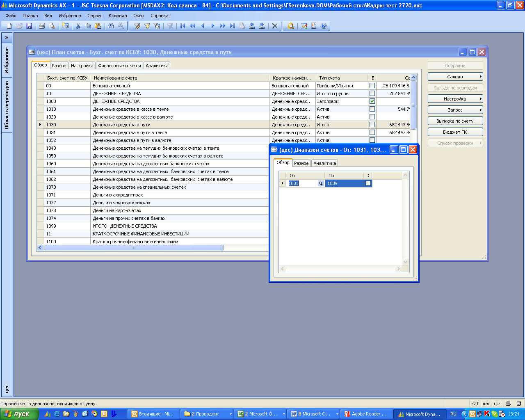Open the Файл menu

pos(11,16)
